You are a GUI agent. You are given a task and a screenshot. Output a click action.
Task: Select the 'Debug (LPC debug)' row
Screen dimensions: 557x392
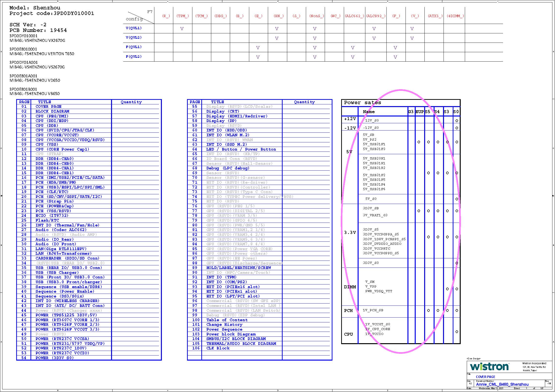(228, 169)
